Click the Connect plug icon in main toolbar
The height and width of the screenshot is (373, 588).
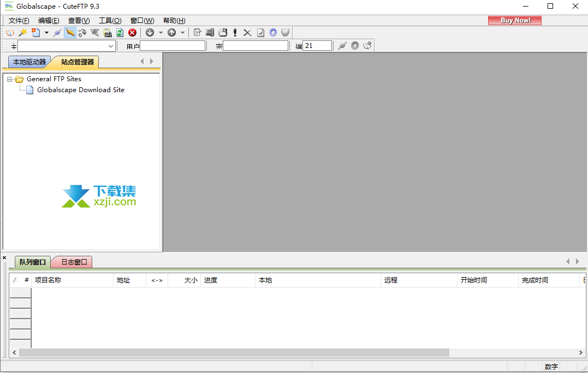pyautogui.click(x=57, y=33)
